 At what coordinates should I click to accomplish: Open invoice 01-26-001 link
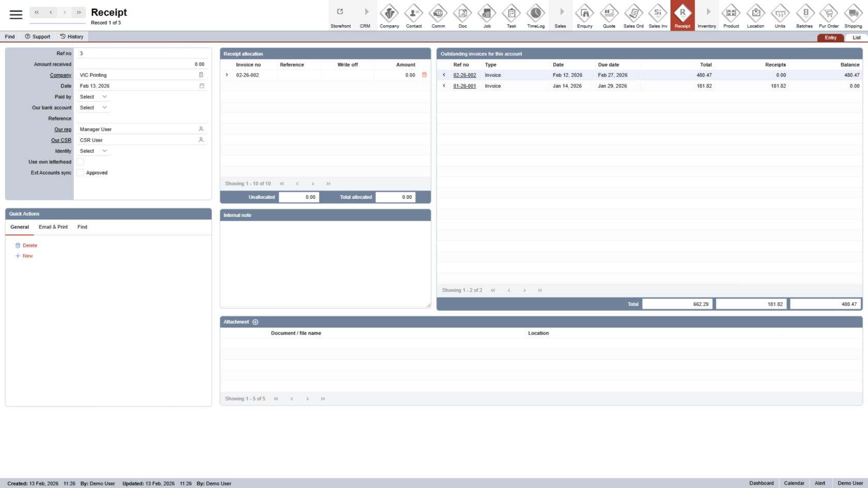464,86
